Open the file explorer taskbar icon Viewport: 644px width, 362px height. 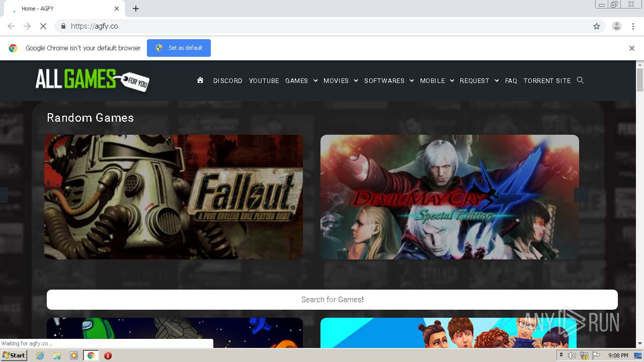(57, 355)
